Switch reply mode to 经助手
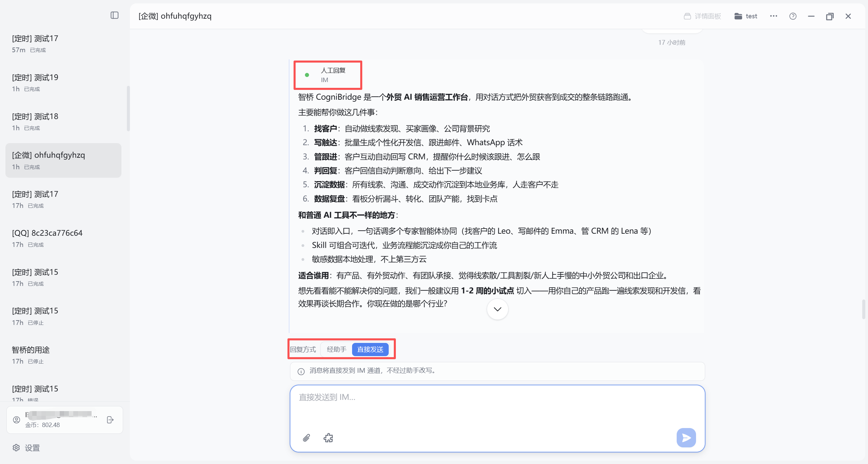 [336, 349]
